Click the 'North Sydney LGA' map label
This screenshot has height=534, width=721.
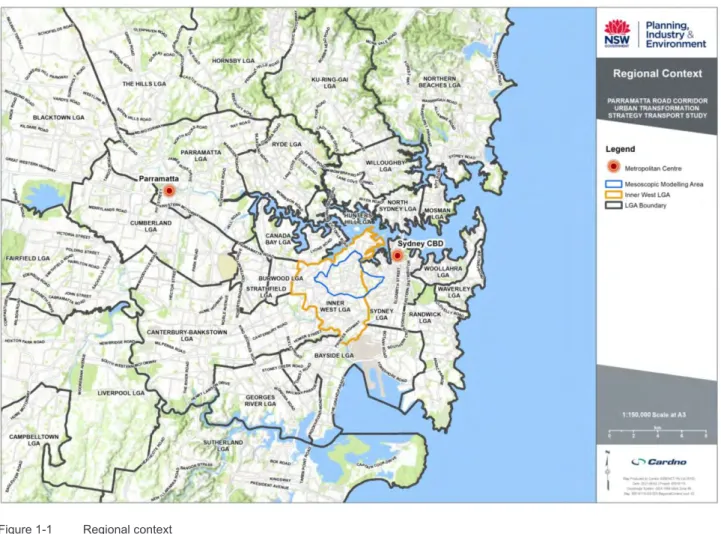[x=397, y=205]
